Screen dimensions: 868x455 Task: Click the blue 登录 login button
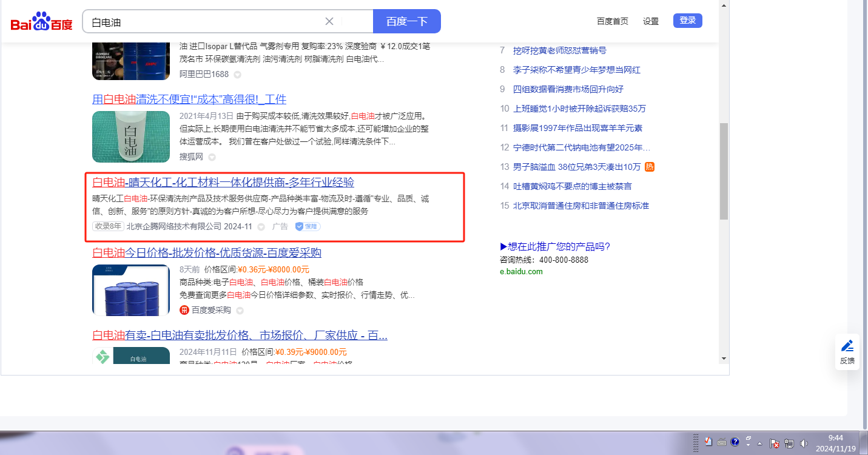pyautogui.click(x=687, y=21)
